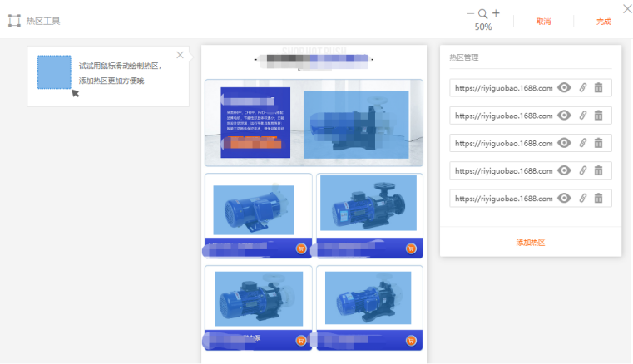Click the orange cart icon on the top-left product
The width and height of the screenshot is (633, 364).
(x=301, y=248)
